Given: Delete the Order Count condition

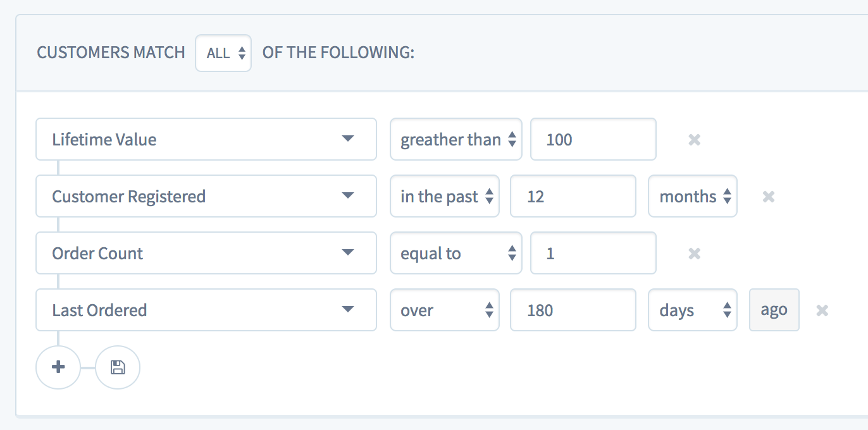Looking at the screenshot, I should 694,254.
